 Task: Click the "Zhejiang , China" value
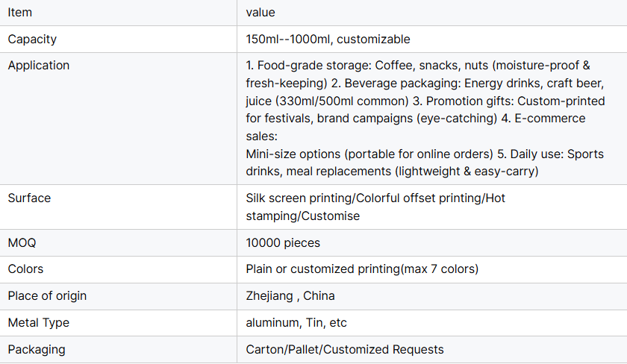coord(290,296)
